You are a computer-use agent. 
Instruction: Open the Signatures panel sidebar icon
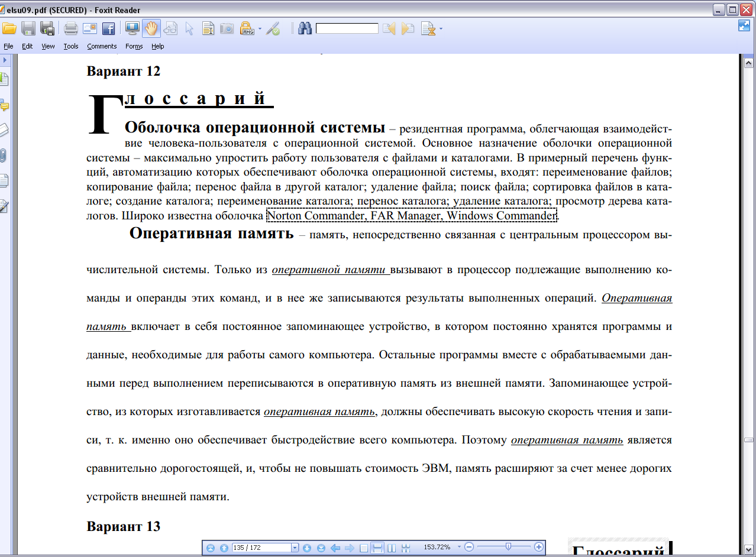click(4, 206)
